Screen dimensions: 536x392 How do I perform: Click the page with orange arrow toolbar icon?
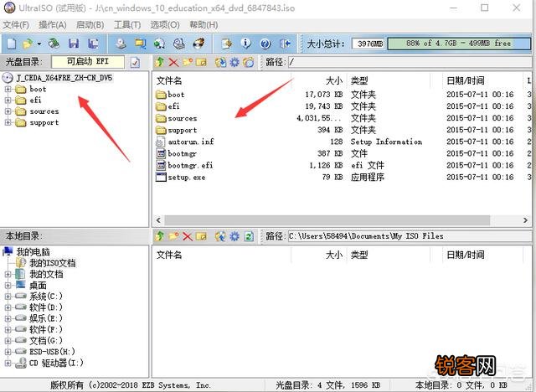tap(226, 44)
